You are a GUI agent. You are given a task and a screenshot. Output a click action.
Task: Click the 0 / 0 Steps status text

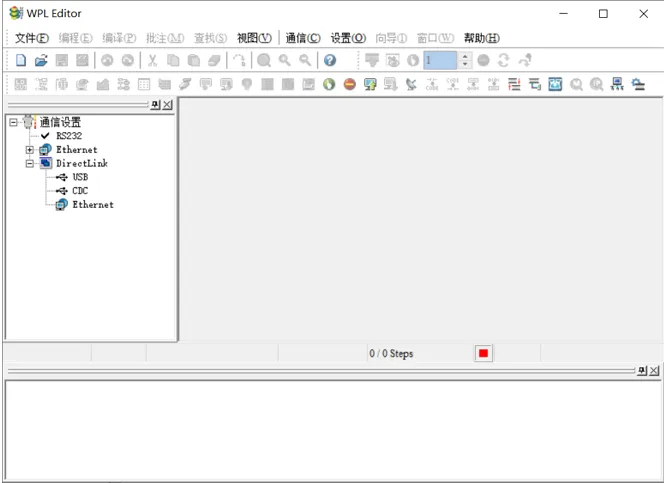[391, 353]
